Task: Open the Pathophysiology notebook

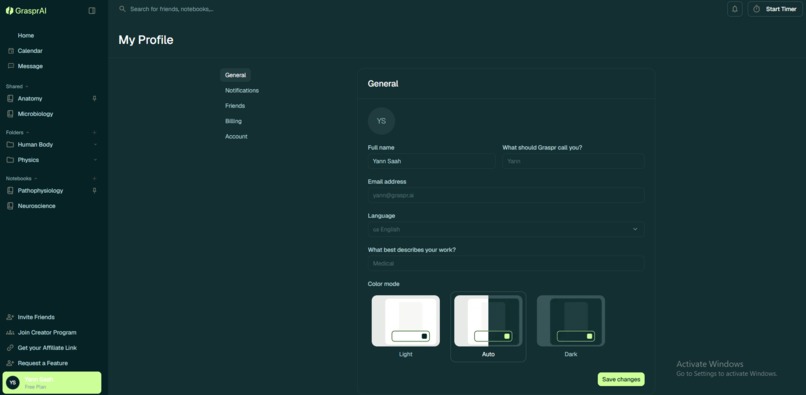Action: click(40, 190)
